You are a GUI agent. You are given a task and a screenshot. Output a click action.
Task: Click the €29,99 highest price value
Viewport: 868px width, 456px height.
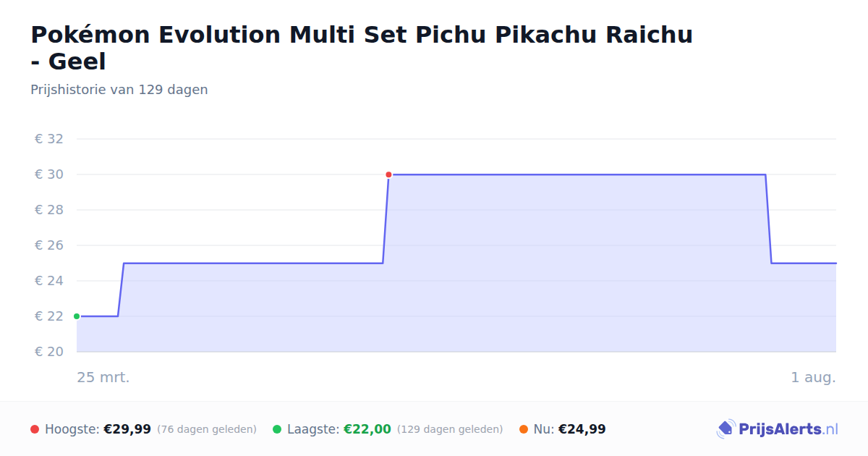pyautogui.click(x=127, y=429)
